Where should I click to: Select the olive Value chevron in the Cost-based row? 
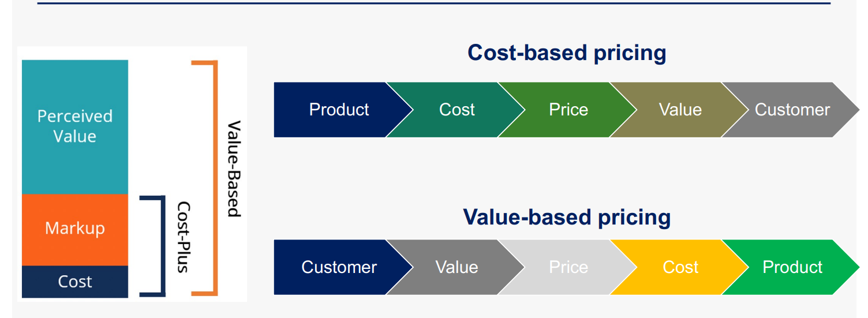pos(680,110)
